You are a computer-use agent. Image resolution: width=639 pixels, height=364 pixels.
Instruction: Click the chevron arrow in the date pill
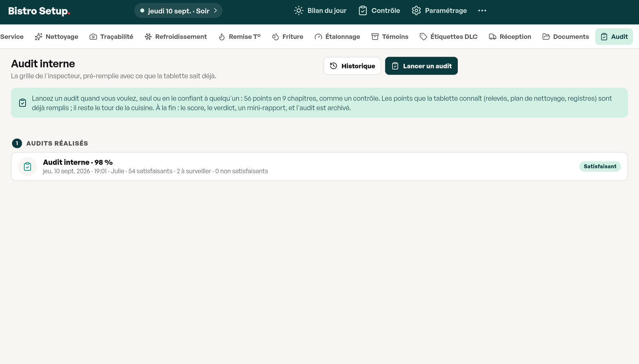coord(215,11)
